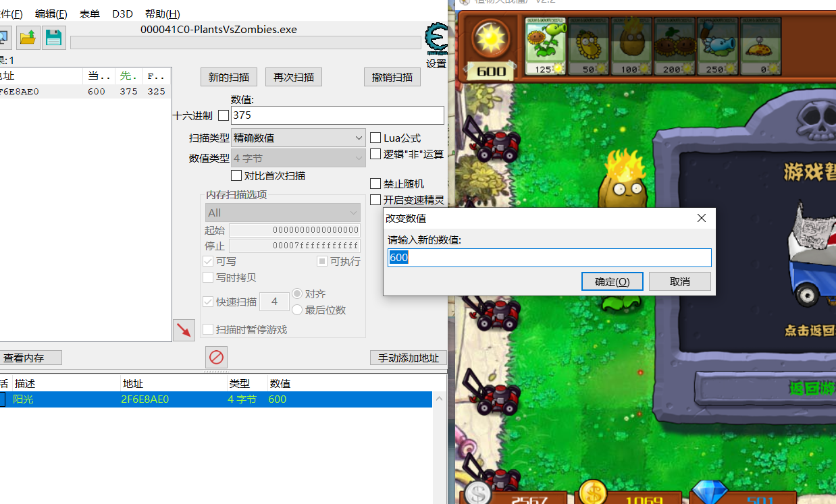
Task: Select the 最后位数 radio button
Action: coord(297,310)
